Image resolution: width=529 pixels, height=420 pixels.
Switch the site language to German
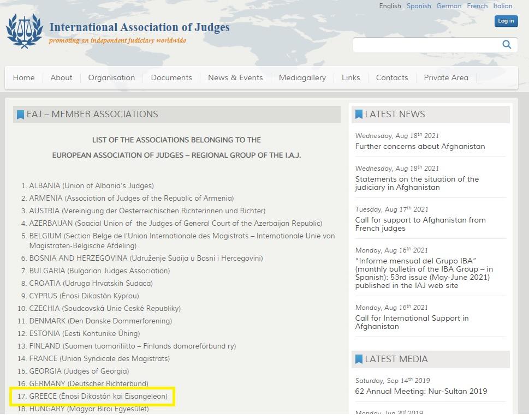[449, 6]
